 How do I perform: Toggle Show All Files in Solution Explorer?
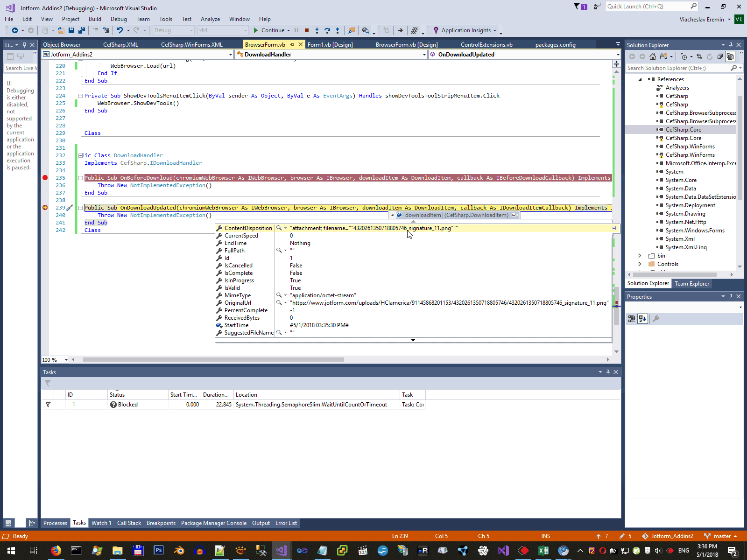[x=730, y=56]
